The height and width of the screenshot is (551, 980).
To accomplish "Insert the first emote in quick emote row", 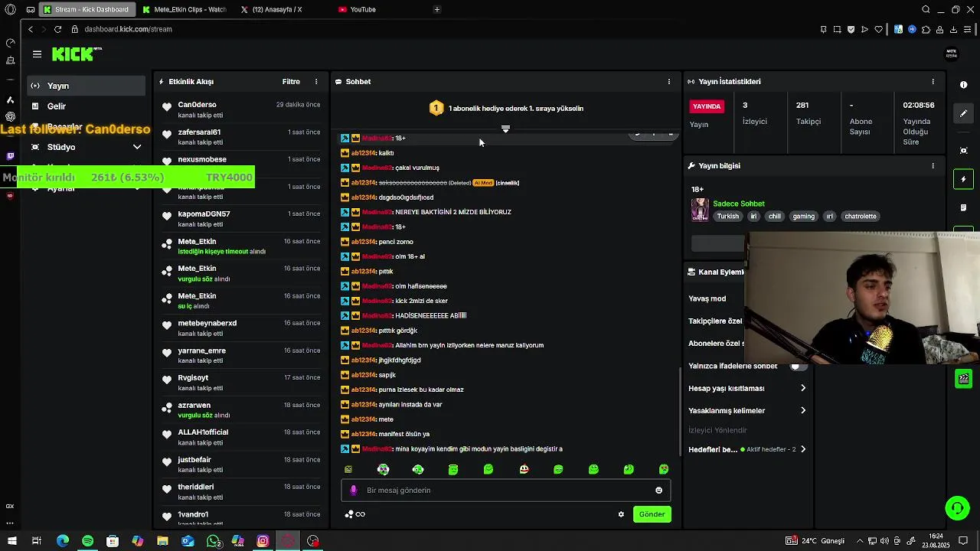I will 348,469.
